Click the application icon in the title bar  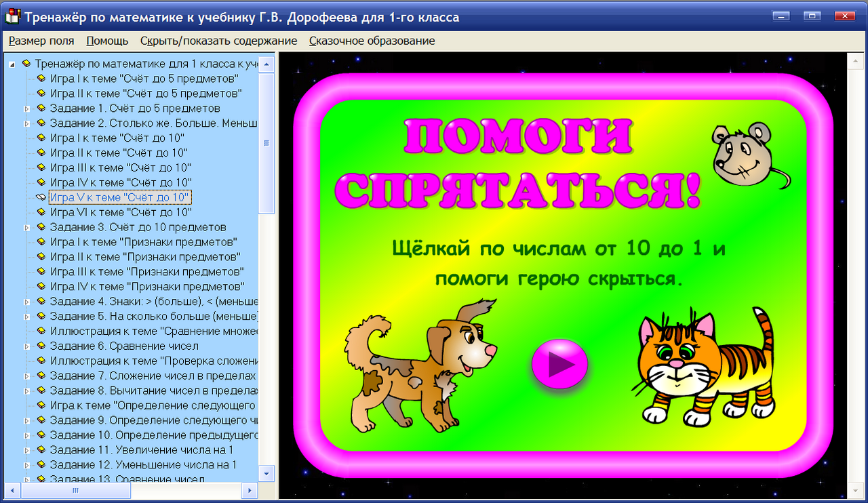coord(11,15)
